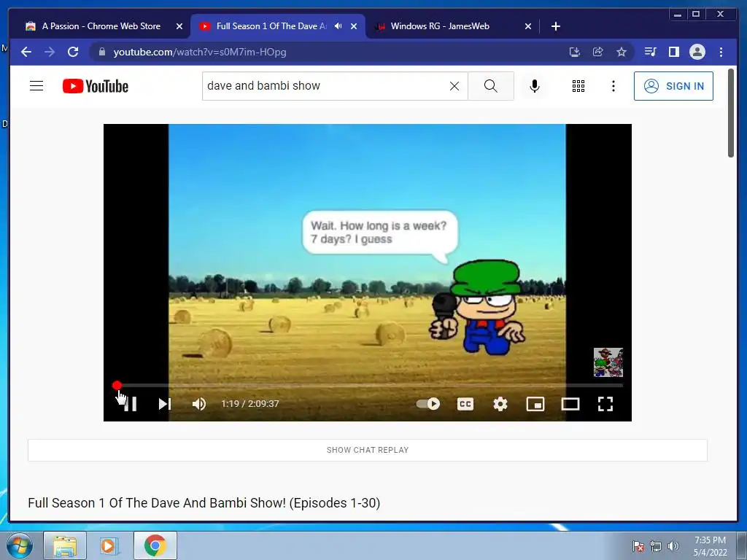The image size is (747, 560).
Task: Select the Full Season 1 Of The Dave tab
Action: click(x=271, y=26)
